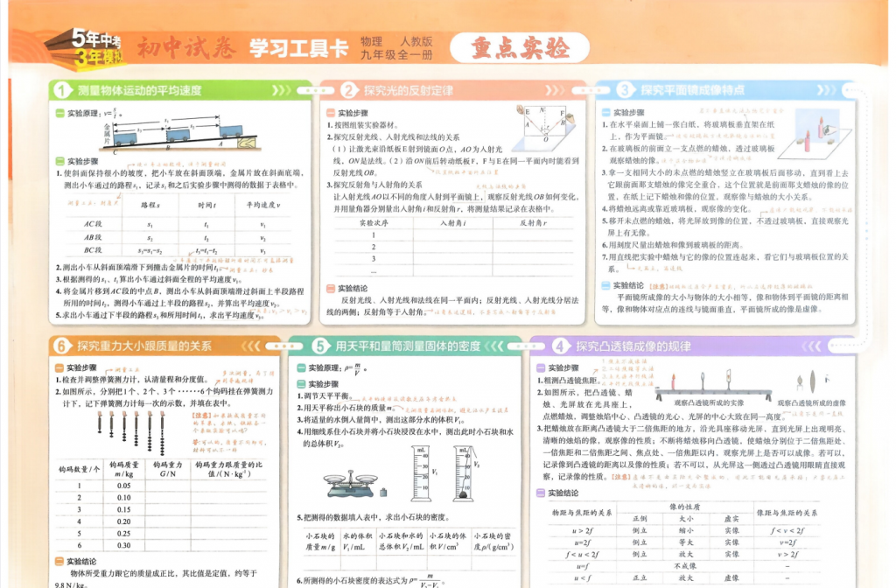Select the 平均速度v column header
The image size is (896, 588).
(x=263, y=205)
